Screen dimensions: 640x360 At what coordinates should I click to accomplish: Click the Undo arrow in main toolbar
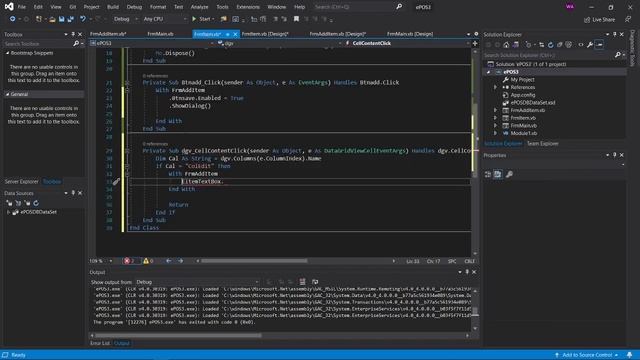83,19
